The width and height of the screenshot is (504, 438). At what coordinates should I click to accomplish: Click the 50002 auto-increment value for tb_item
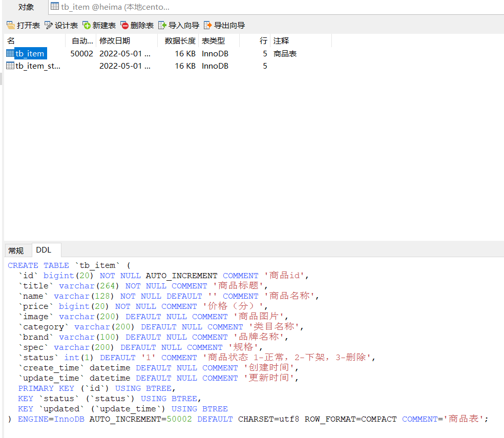pos(81,53)
